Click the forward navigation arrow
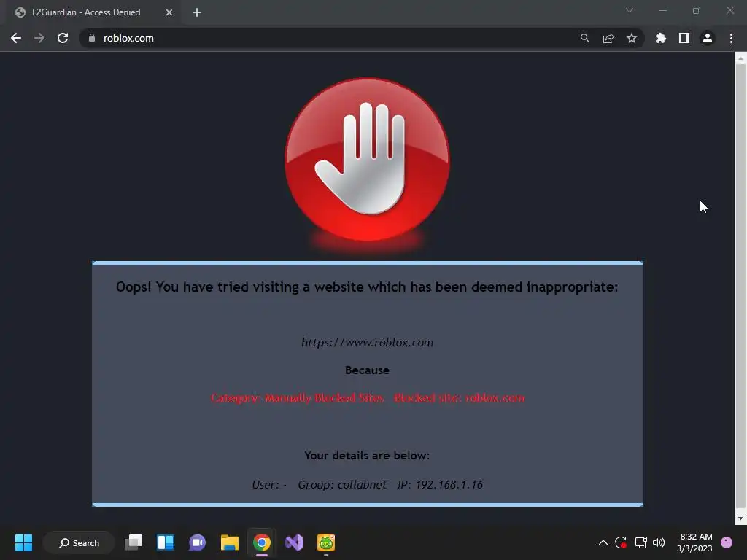 [39, 38]
